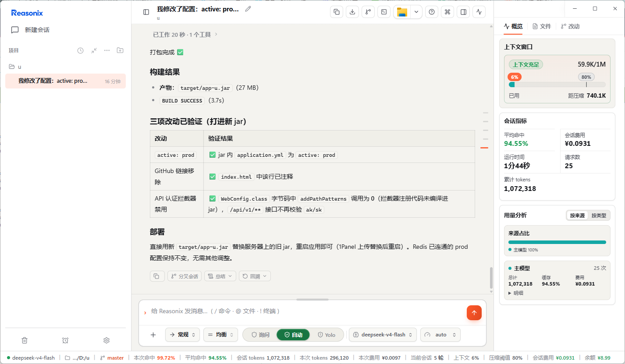Open project history clock icon
The image size is (625, 364).
click(x=80, y=50)
